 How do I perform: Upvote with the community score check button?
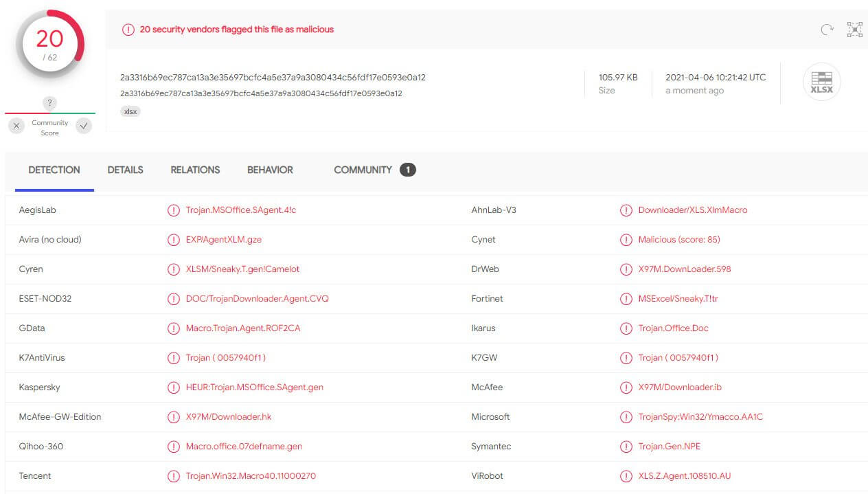84,126
